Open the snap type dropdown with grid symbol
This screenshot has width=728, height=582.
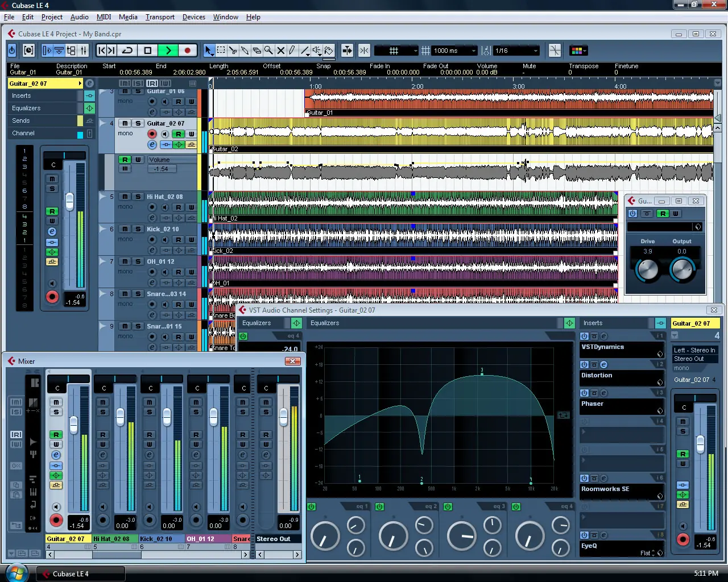[x=396, y=51]
